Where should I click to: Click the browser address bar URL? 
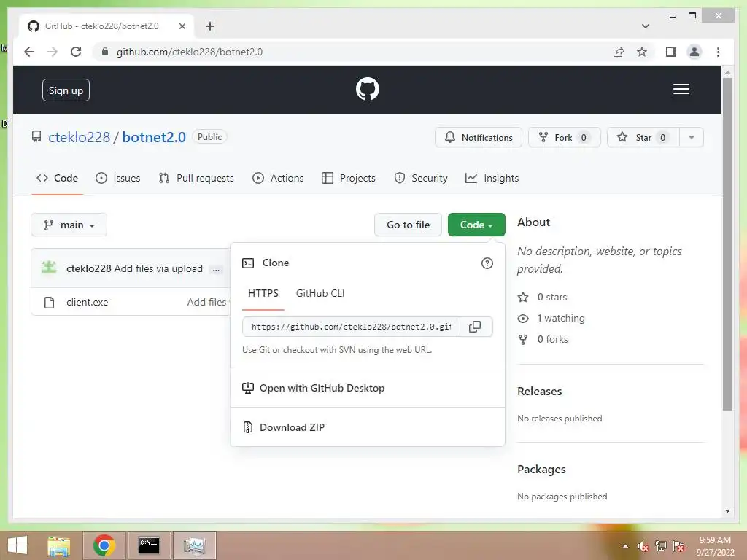[189, 52]
